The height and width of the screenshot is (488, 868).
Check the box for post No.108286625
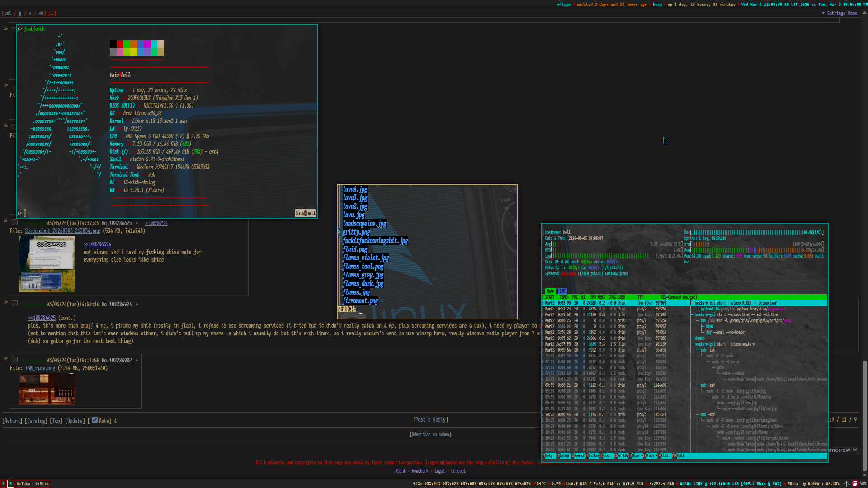coord(14,222)
